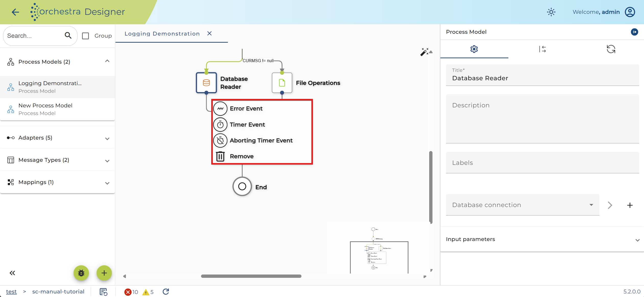Click the canvas horizontal scrollbar
Viewport: 644px width, 297px height.
(251, 276)
